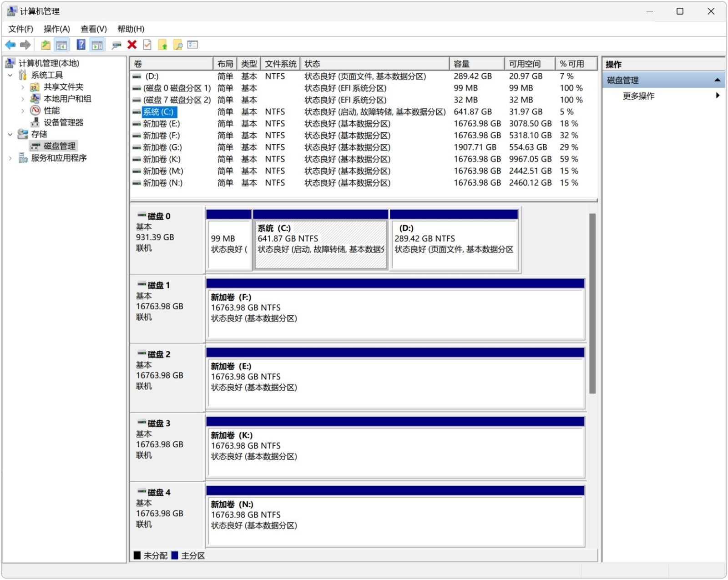728x580 pixels.
Task: Select the 新加卷 (M:) row in volume list
Action: coord(363,171)
